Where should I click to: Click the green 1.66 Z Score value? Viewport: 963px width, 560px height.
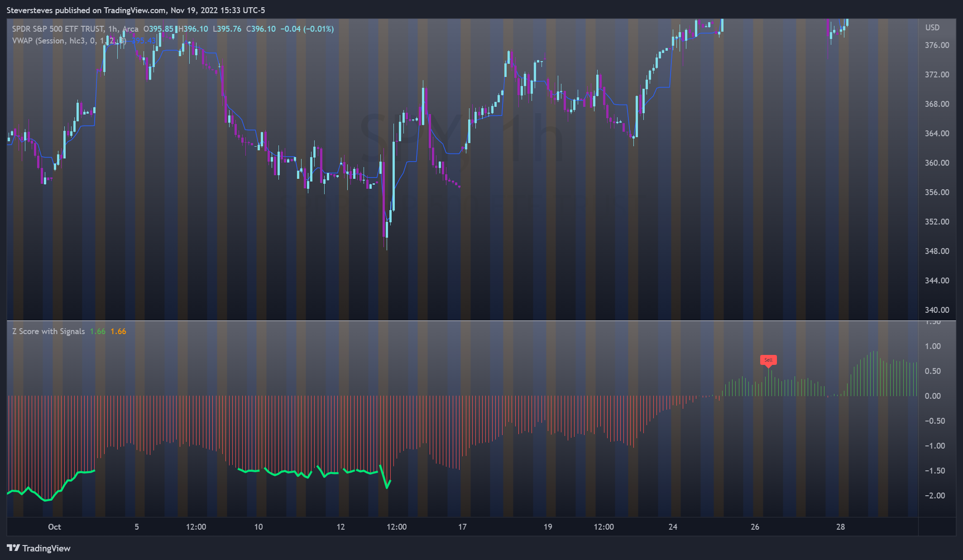click(97, 331)
